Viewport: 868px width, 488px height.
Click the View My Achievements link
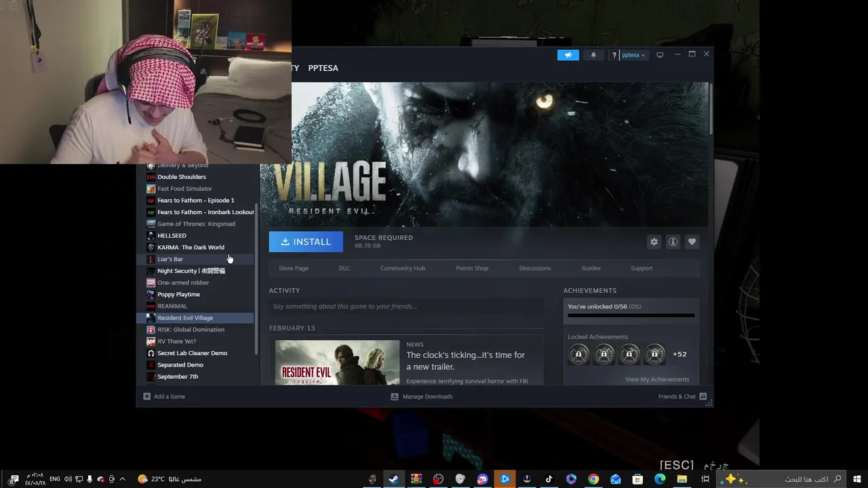pyautogui.click(x=657, y=380)
